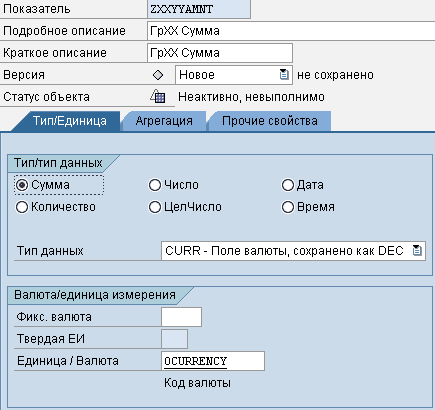Expand the Версия dropdown showing Новое
The height and width of the screenshot is (410, 435).
pos(234,75)
